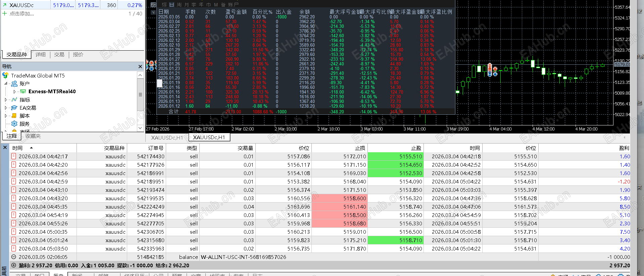Click the document icon of order 542199535
Screen dimensions: 644x276
tap(14, 198)
